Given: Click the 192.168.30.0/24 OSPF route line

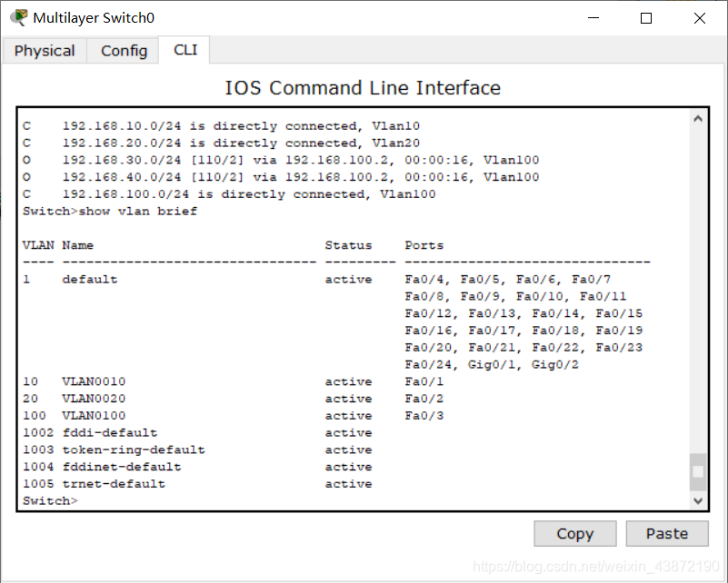Looking at the screenshot, I should pos(281,160).
